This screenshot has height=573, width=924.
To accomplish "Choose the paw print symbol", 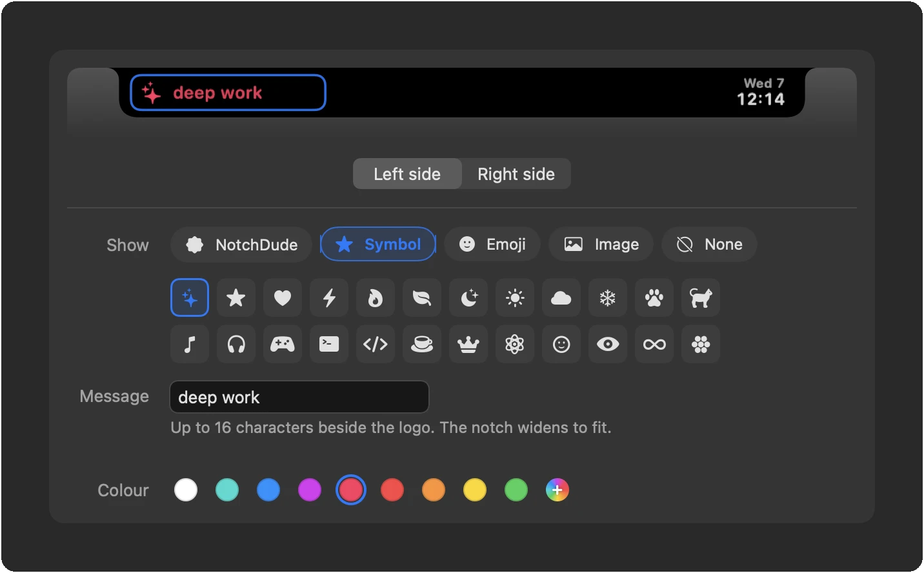I will (654, 297).
